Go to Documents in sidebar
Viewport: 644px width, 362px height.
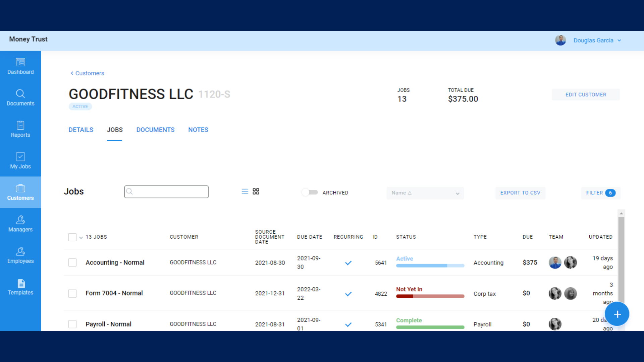tap(20, 98)
